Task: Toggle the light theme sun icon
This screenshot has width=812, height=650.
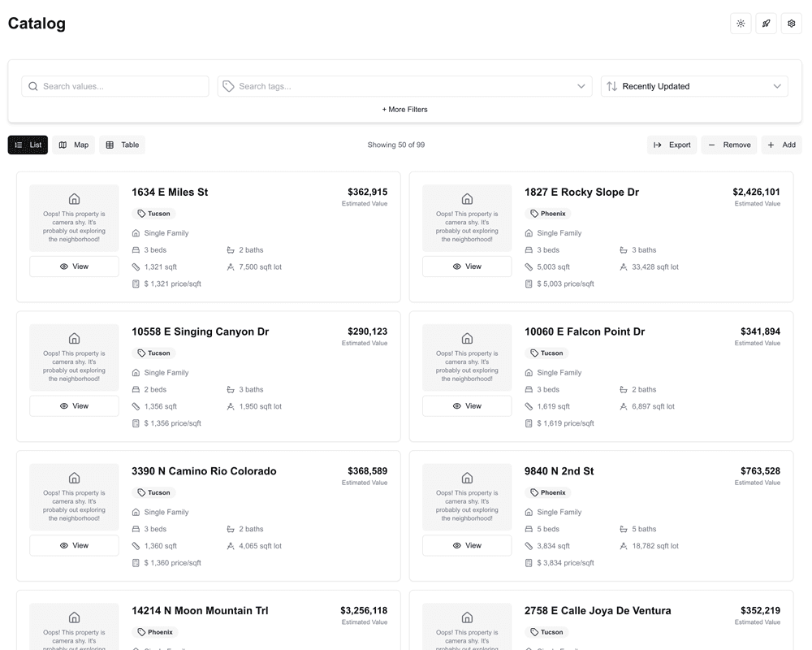Action: tap(741, 24)
